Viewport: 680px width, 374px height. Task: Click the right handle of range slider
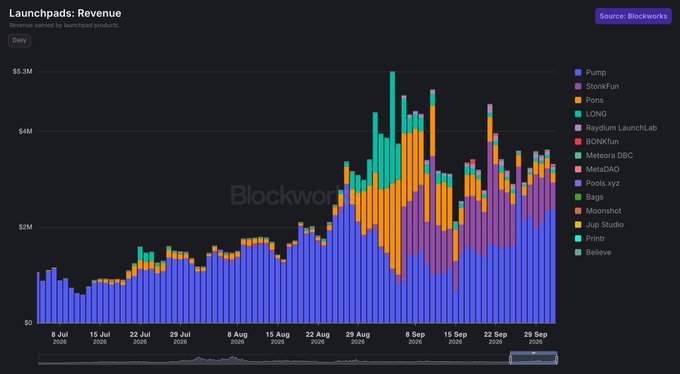tap(556, 359)
